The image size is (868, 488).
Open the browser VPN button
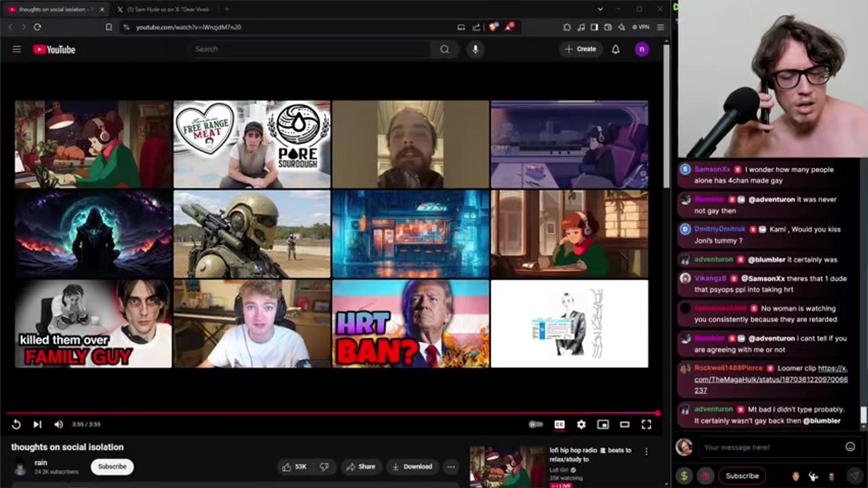pyautogui.click(x=641, y=27)
